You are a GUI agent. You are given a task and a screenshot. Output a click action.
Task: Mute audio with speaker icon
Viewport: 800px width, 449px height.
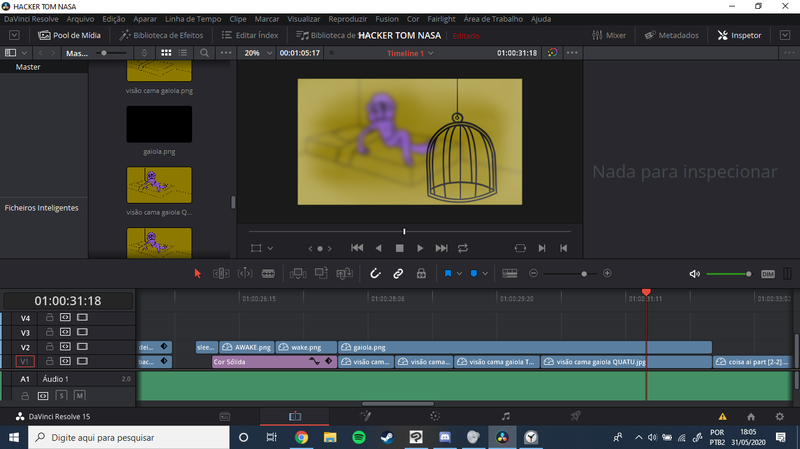(x=694, y=274)
